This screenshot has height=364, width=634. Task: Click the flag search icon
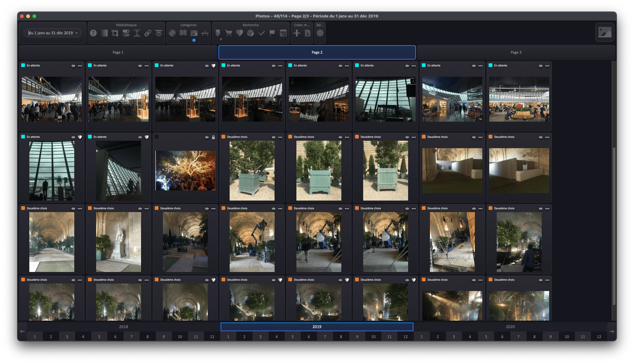click(x=272, y=33)
